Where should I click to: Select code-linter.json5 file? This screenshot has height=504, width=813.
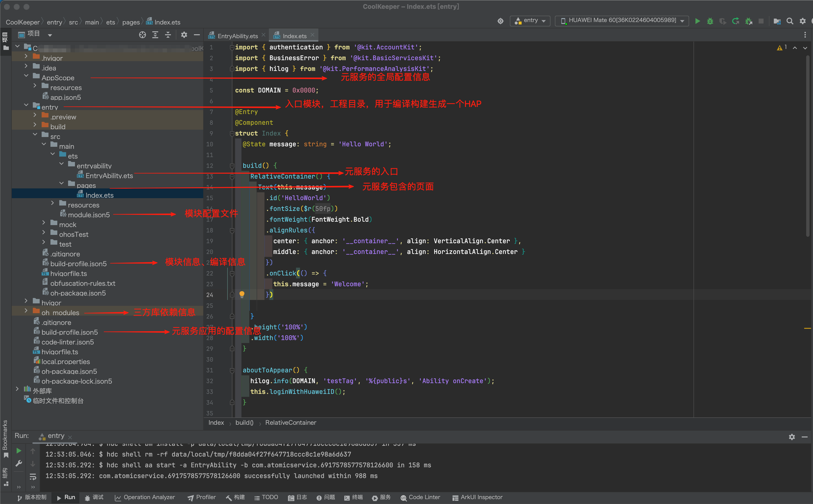(x=67, y=342)
